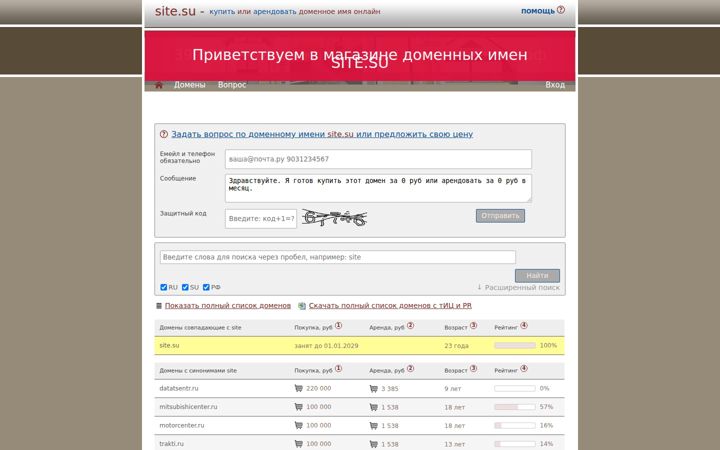Viewport: 720px width, 450px height.
Task: Click motorcenter.ru domain name
Action: 181,425
